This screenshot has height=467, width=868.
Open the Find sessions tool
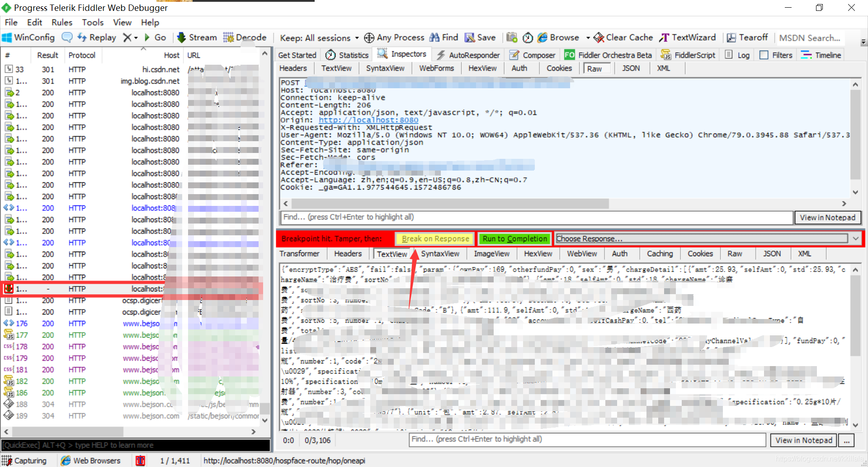pos(443,38)
